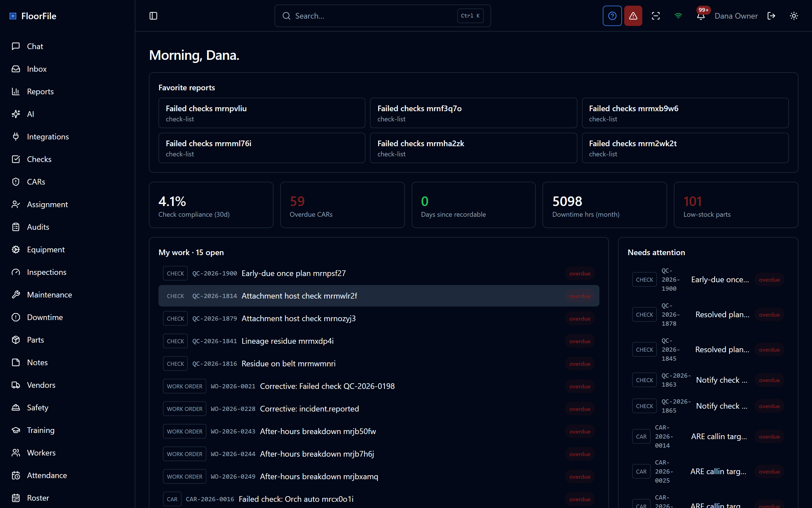Click the Maintenance wrench icon
The width and height of the screenshot is (812, 508).
click(16, 295)
